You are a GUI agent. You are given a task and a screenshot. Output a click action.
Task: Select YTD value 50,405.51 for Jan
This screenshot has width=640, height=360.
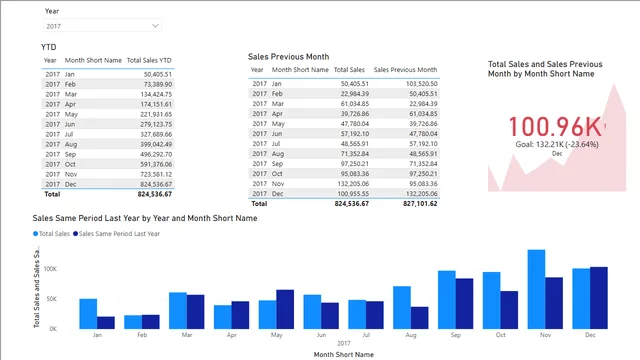point(158,74)
